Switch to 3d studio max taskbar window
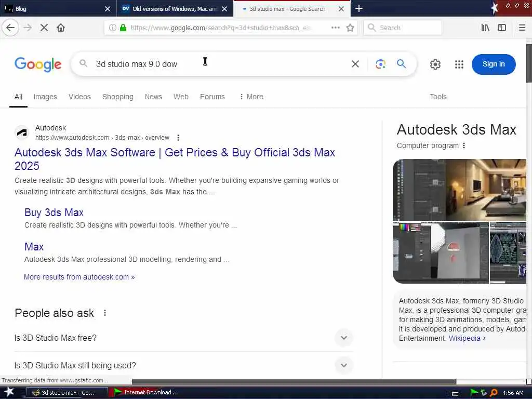532x399 pixels. (x=67, y=393)
